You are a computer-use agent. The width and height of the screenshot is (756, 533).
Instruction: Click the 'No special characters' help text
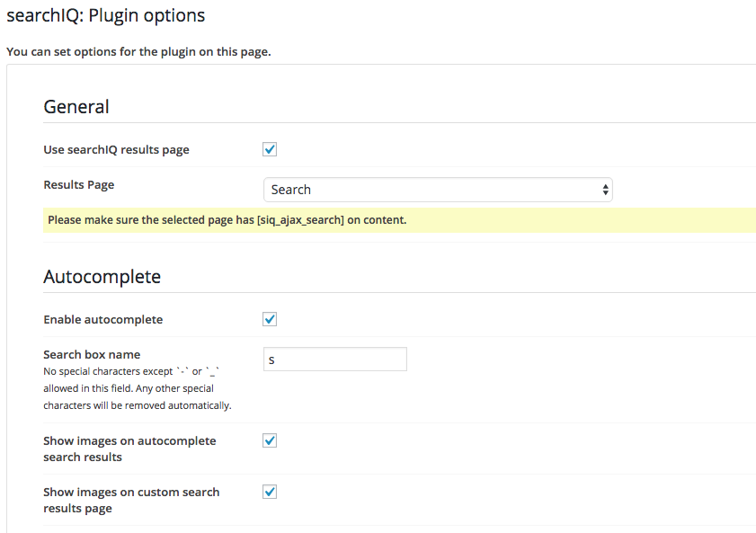point(138,388)
